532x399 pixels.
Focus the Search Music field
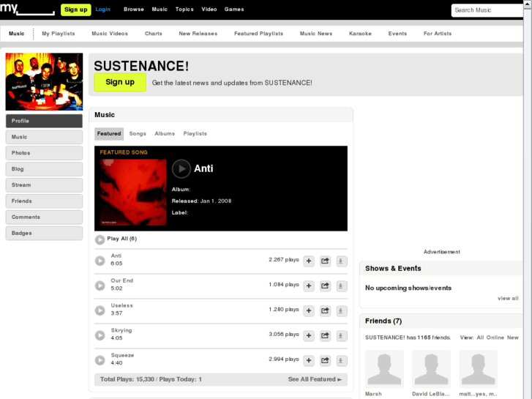tap(487, 10)
